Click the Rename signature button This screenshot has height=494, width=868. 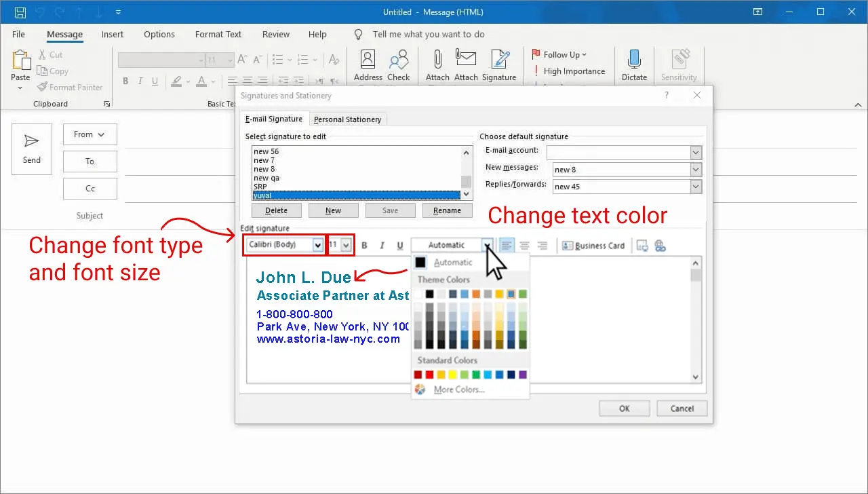[447, 210]
